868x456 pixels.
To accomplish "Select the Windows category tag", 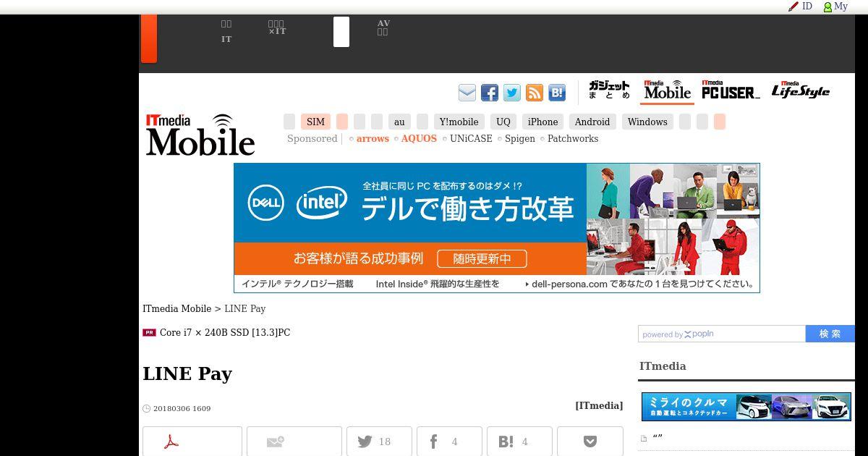I will coord(647,122).
